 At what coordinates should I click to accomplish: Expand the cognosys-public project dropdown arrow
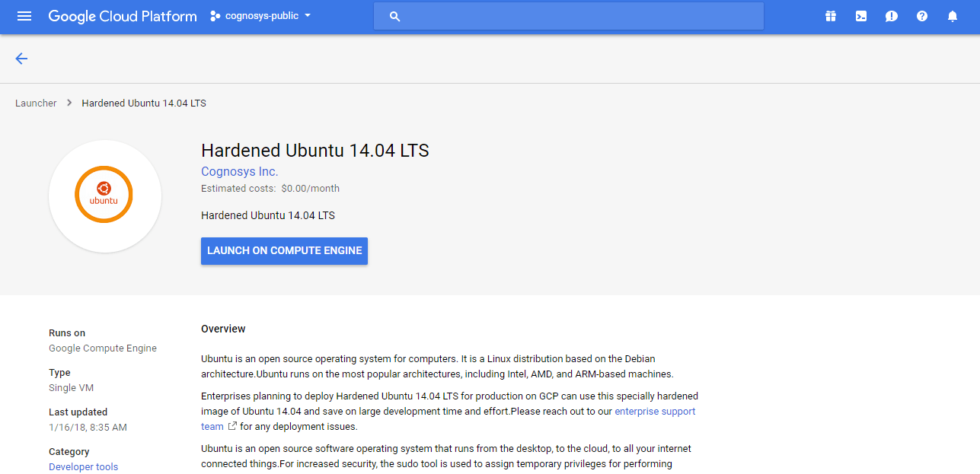[308, 16]
